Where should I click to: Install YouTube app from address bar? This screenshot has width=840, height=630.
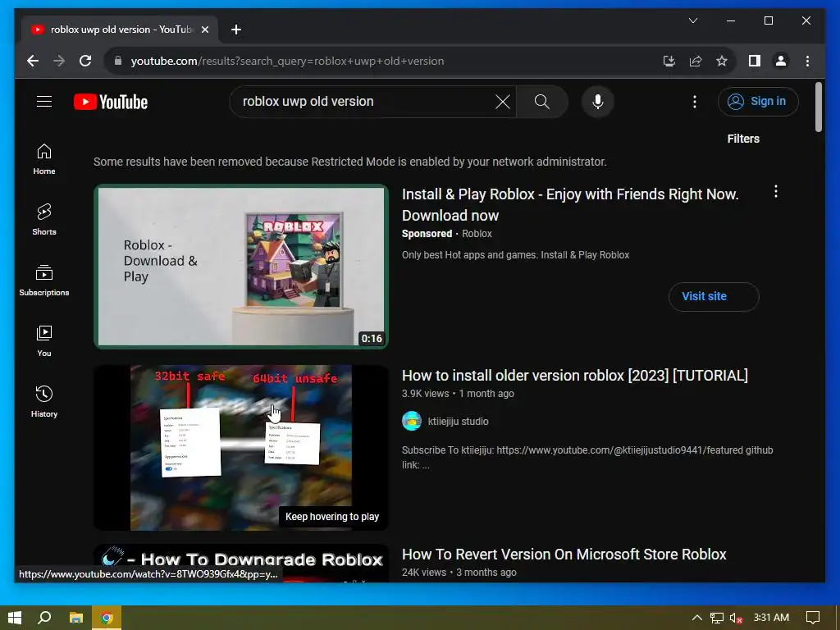coord(669,61)
